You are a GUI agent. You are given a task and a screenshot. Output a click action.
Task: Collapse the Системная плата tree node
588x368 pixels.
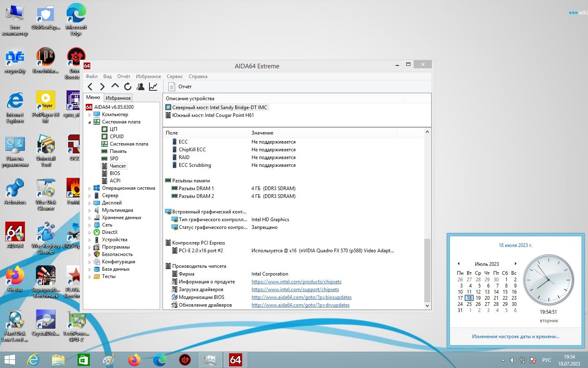click(90, 122)
